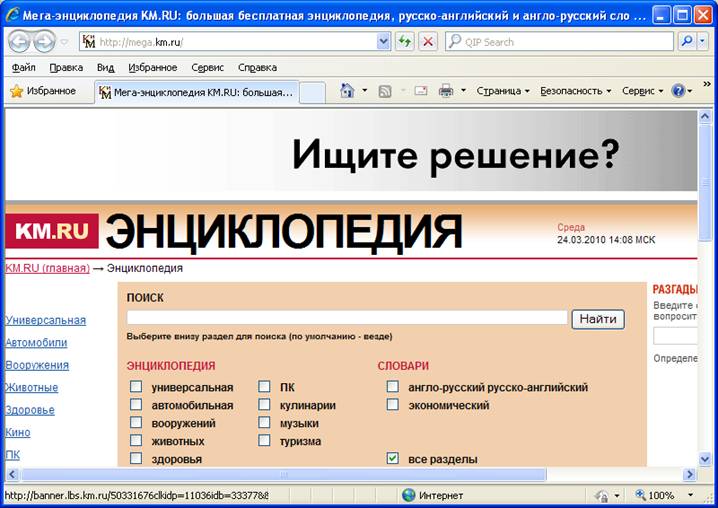Open the Автомобили sidebar link
Viewport: 718px width, 508px height.
36,343
